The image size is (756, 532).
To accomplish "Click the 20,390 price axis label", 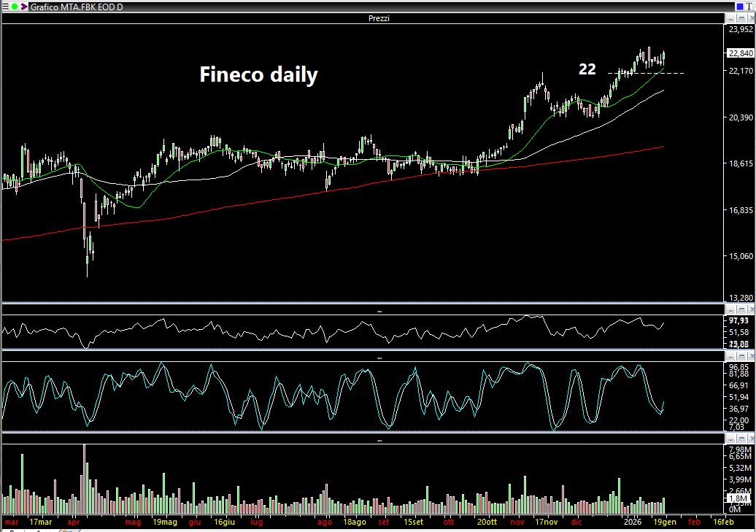I will click(741, 117).
